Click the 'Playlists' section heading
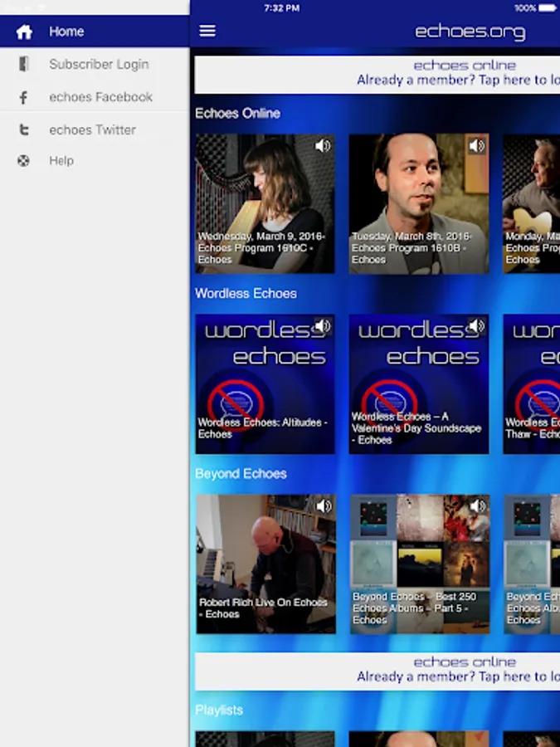The width and height of the screenshot is (560, 747). pos(219,710)
